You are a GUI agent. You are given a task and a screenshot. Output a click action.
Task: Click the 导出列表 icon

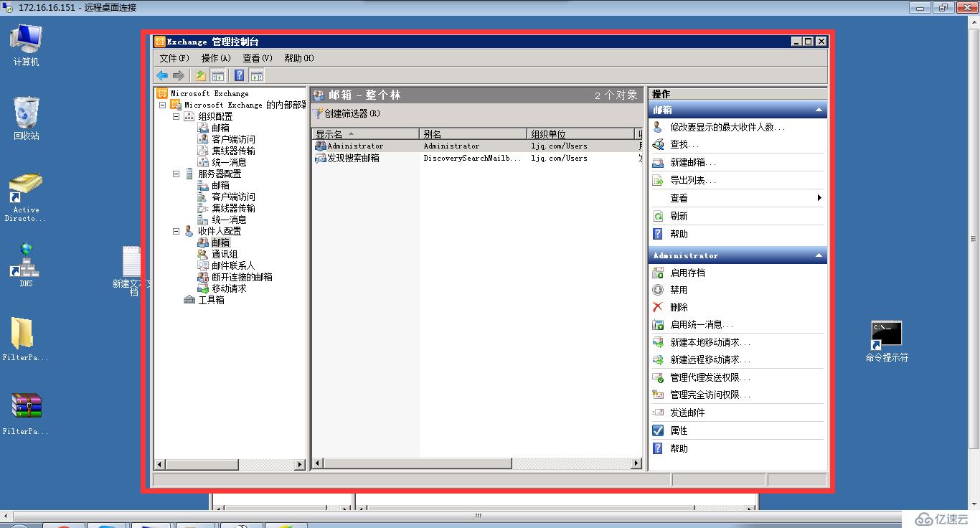(658, 180)
